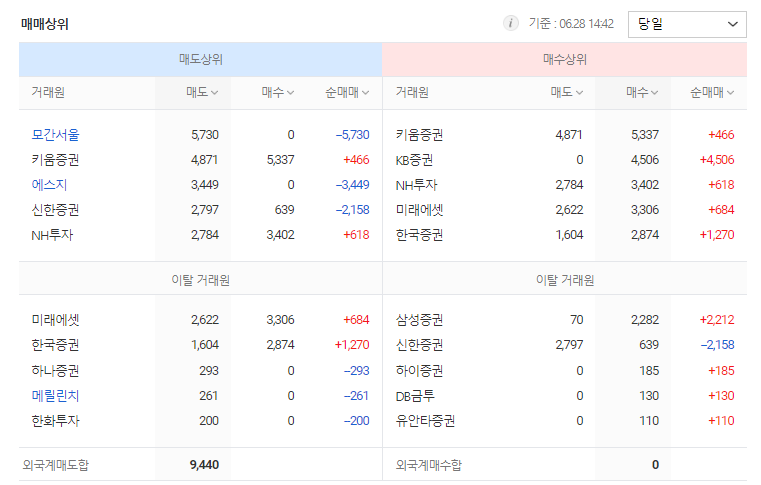Image resolution: width=761 pixels, height=485 pixels.
Task: Click the DB금투 row name
Action: 415,396
